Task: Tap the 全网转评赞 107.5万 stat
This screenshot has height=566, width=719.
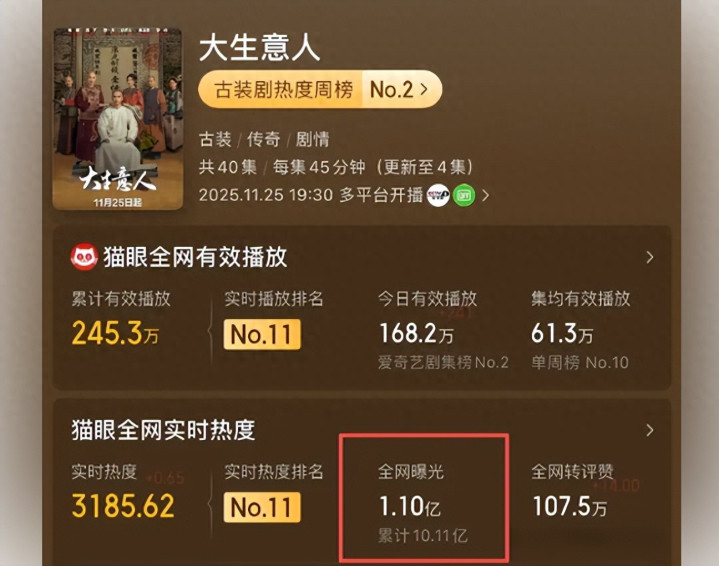Action: (x=570, y=506)
